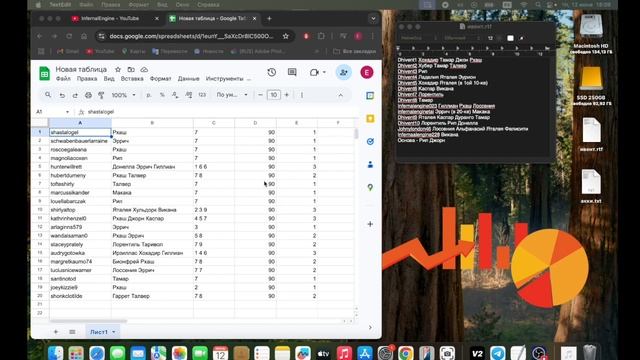Open the Инструменты menu
Image resolution: width=640 pixels, height=360 pixels.
(x=224, y=78)
